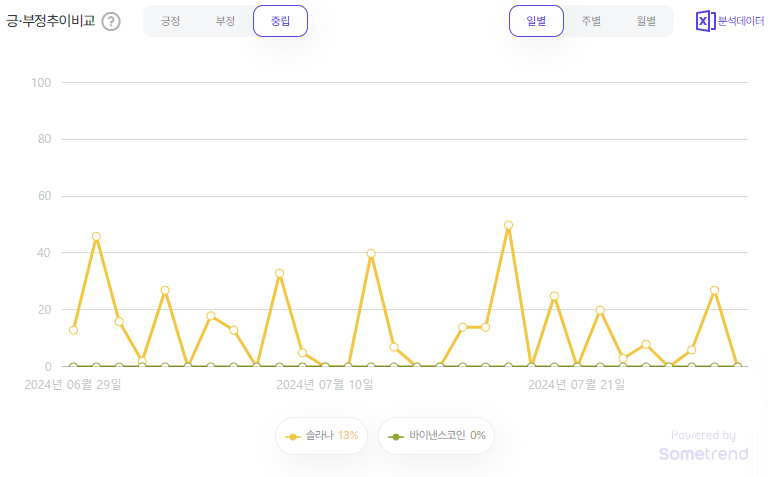The image size is (768, 477).
Task: Download the Excel 분석데이터 icon
Action: tap(729, 21)
